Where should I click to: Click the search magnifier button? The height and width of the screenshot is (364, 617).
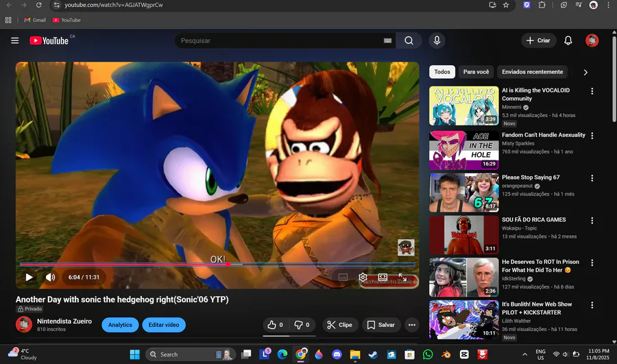pyautogui.click(x=409, y=40)
